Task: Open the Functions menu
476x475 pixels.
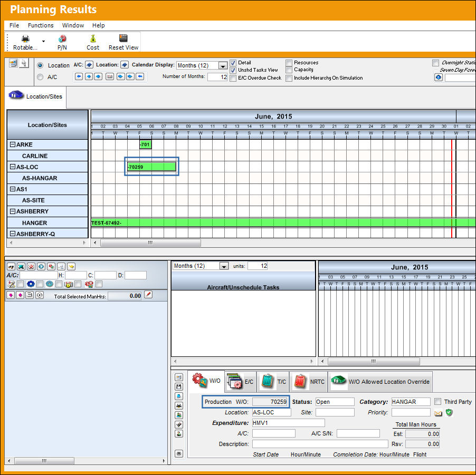Action: (x=41, y=25)
